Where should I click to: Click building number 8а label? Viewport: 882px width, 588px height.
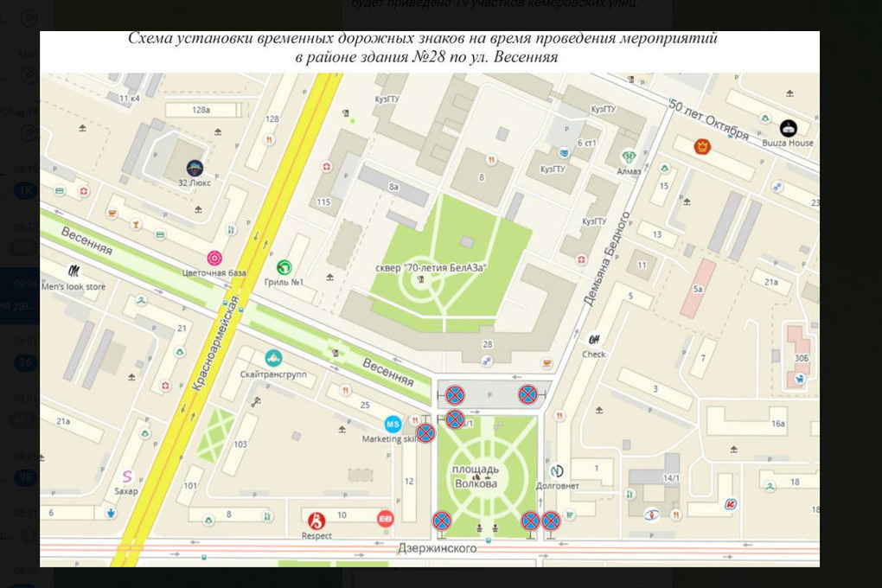pyautogui.click(x=393, y=186)
